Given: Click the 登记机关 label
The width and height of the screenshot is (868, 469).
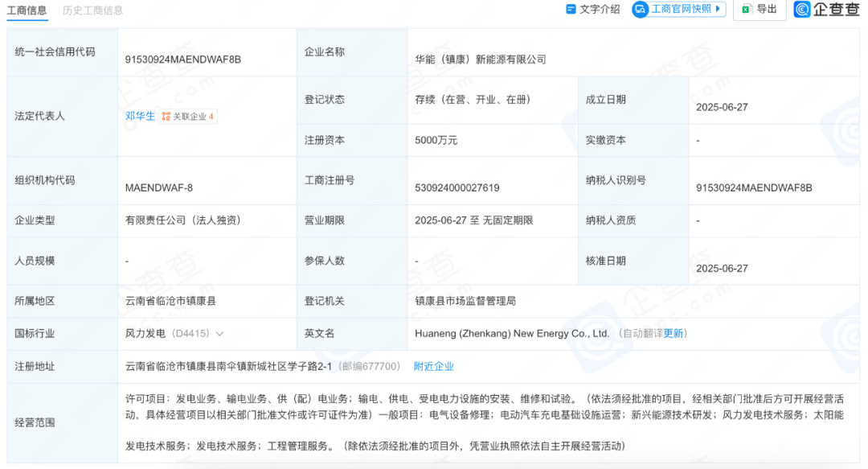Looking at the screenshot, I should tap(325, 301).
